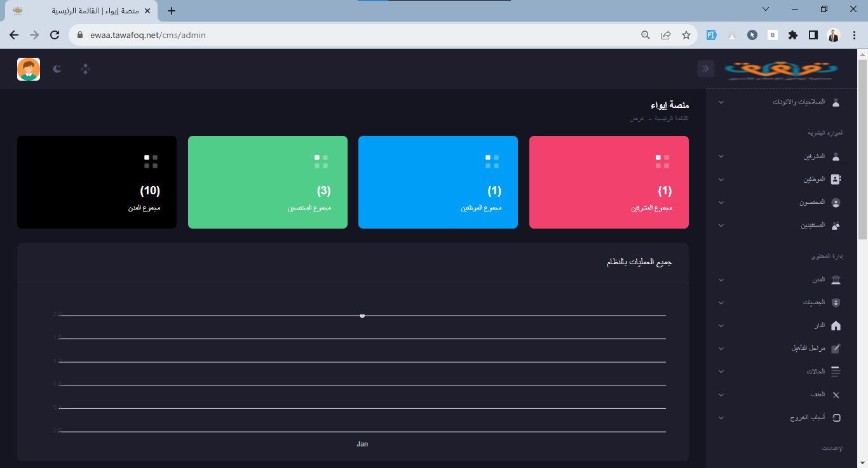Bookmark this page with the star icon

[686, 36]
